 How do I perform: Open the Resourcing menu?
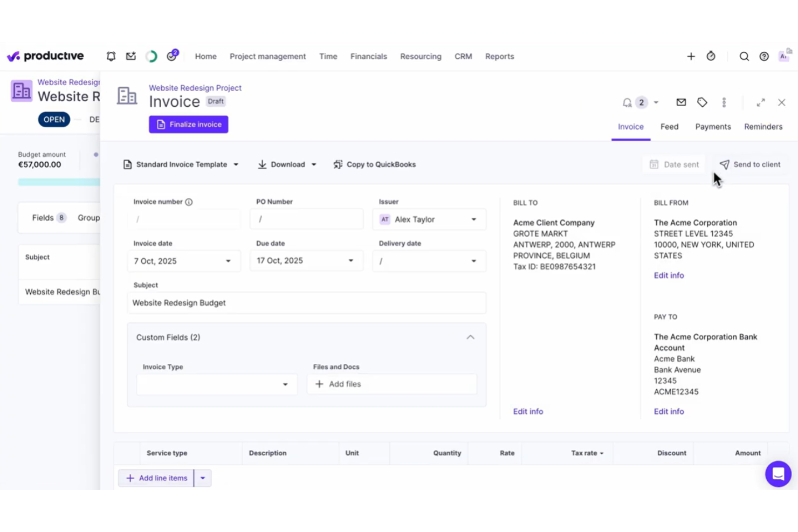coord(421,56)
